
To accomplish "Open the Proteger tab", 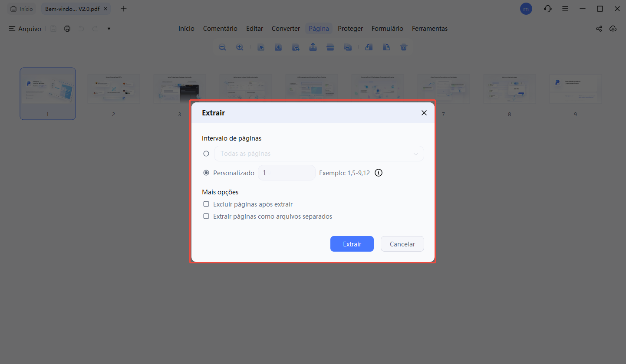I will (350, 28).
